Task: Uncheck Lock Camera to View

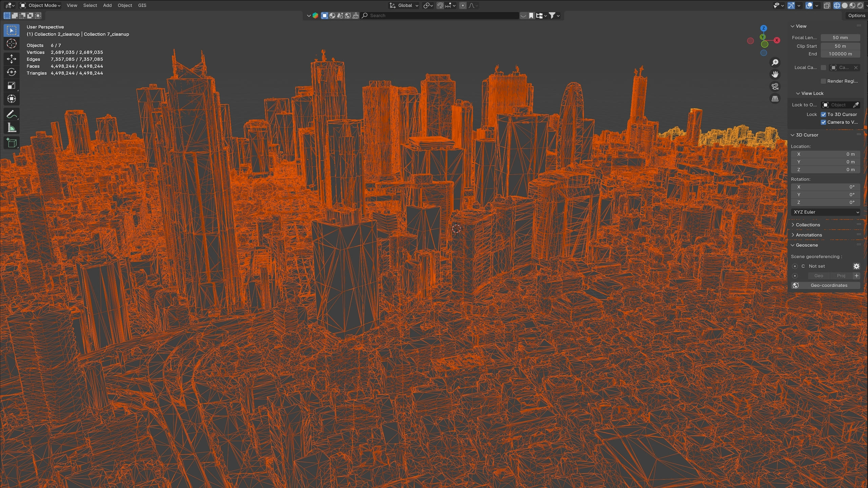Action: [x=823, y=122]
